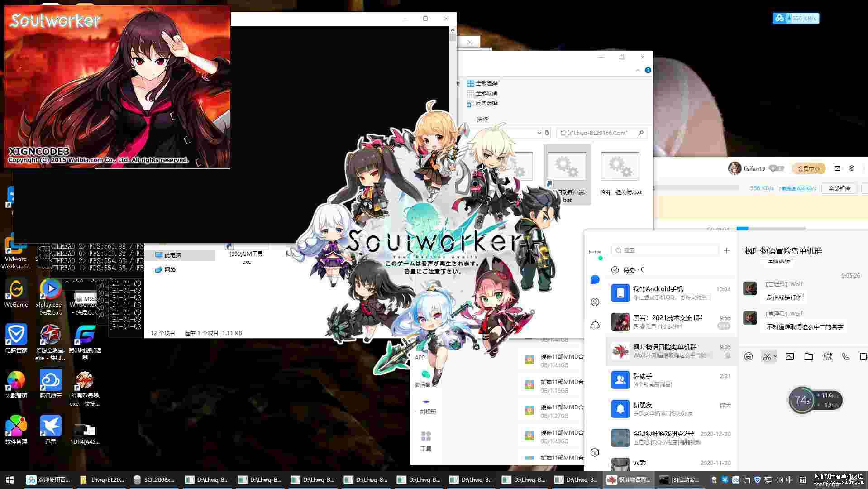
Task: Click the 全部取消 (select none) ribbon button in Explorer
Action: [x=482, y=93]
